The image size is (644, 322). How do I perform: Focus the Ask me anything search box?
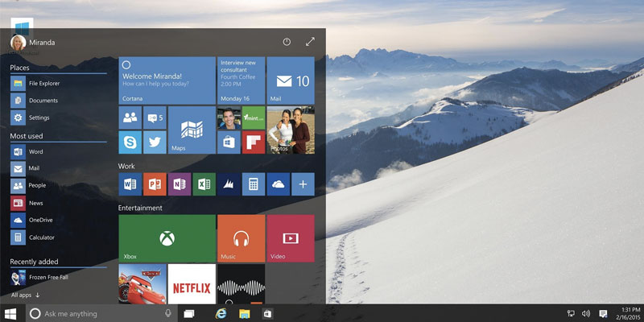click(101, 314)
